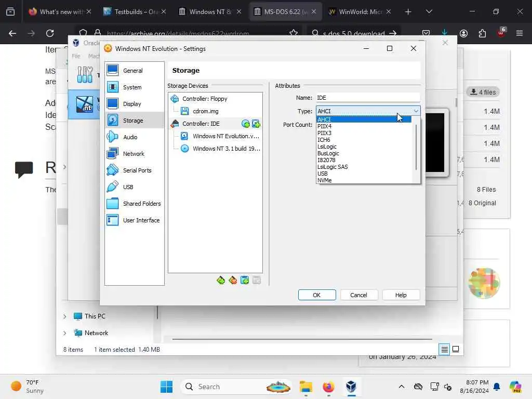Screen dimensions: 532x399
Task: Open the User Interface settings category
Action: (135, 220)
